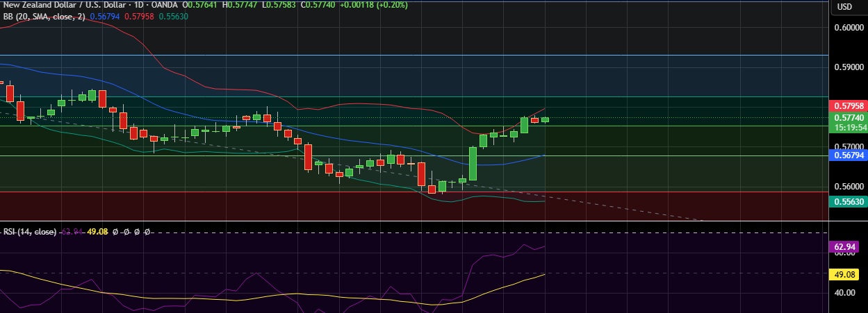Click the high price H0.57747
Screen dimensions: 868x313
click(240, 5)
